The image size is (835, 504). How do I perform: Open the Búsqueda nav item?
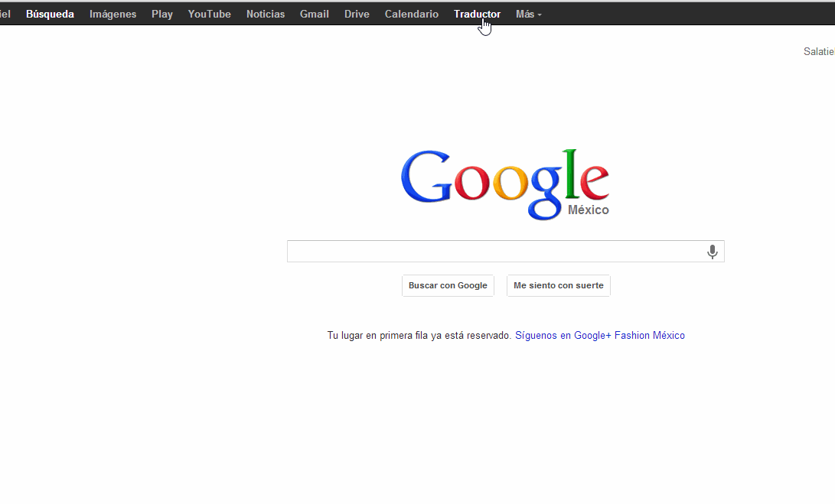point(50,15)
